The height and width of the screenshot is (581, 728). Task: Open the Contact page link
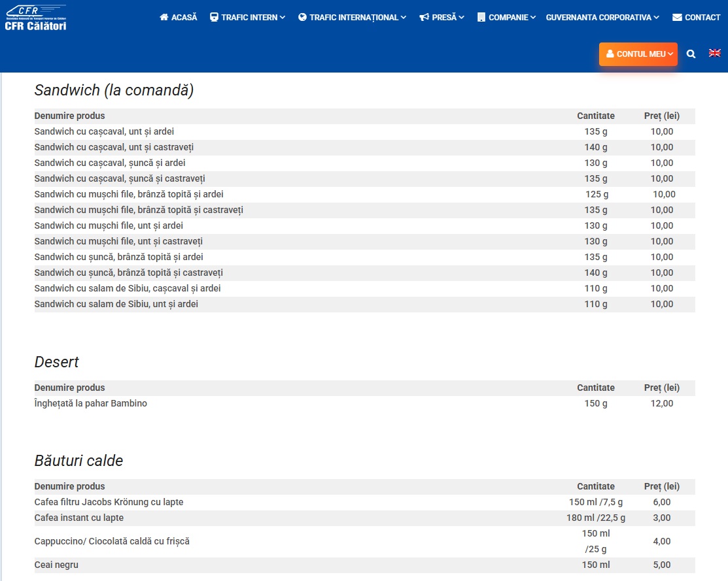702,18
